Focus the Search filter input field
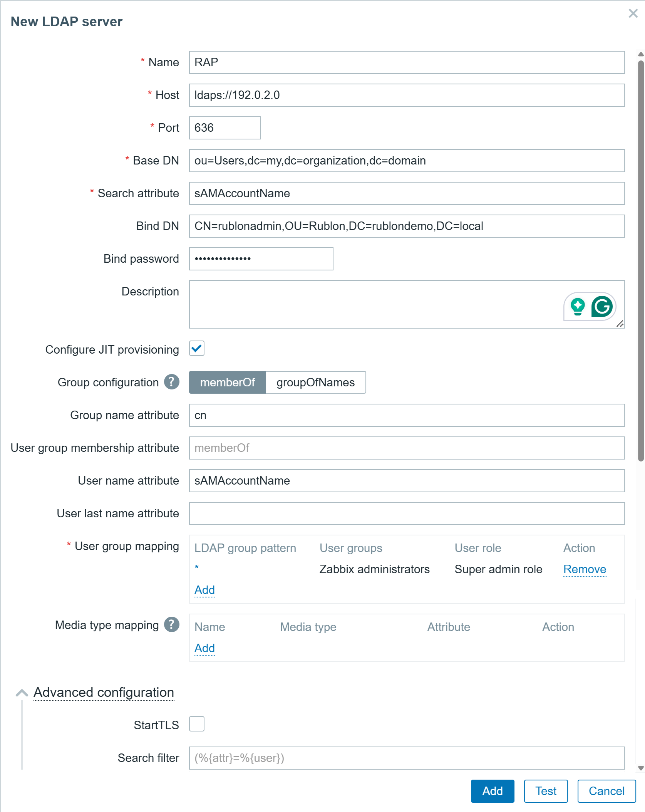This screenshot has width=645, height=812. (406, 758)
